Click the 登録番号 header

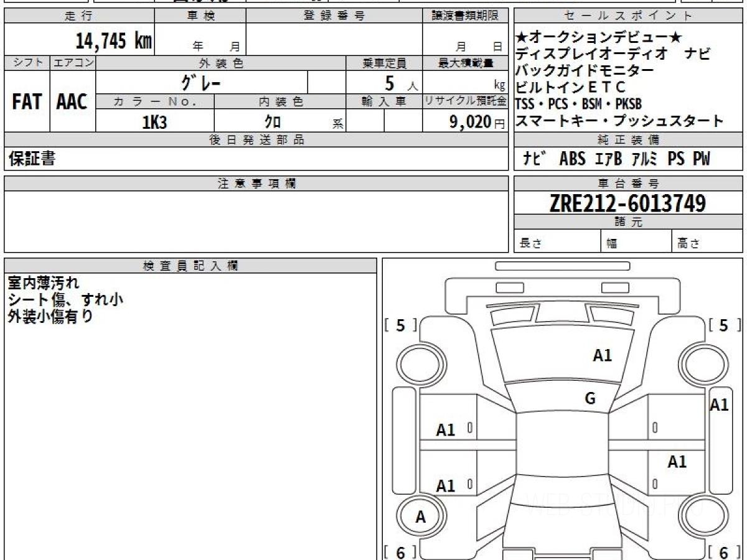(x=334, y=16)
